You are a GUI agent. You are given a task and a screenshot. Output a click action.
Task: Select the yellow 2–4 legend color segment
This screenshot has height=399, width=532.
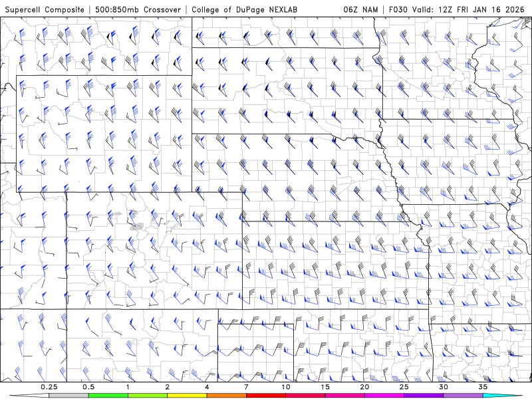point(187,396)
